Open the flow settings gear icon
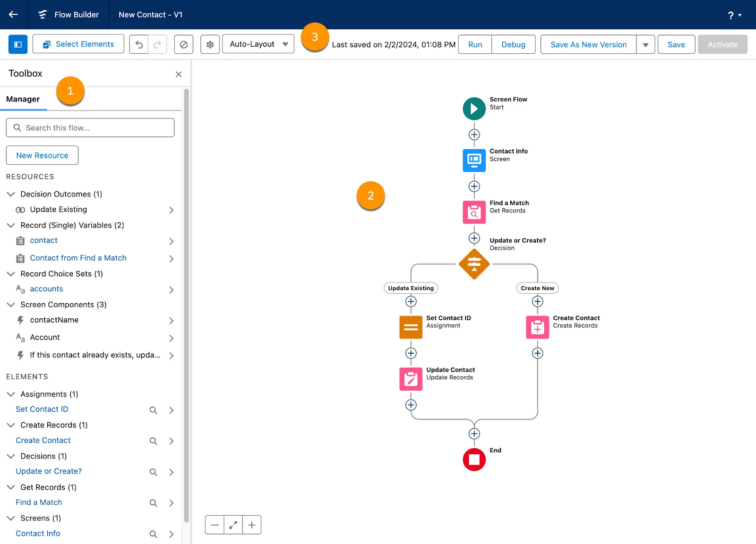 [210, 44]
